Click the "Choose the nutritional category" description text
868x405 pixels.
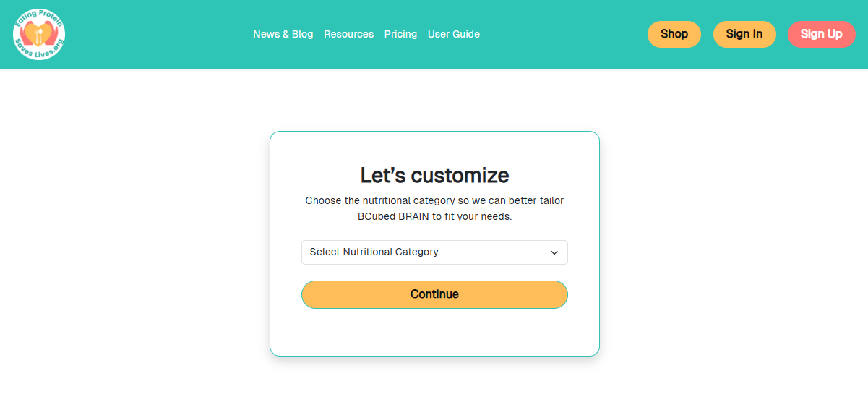(434, 200)
